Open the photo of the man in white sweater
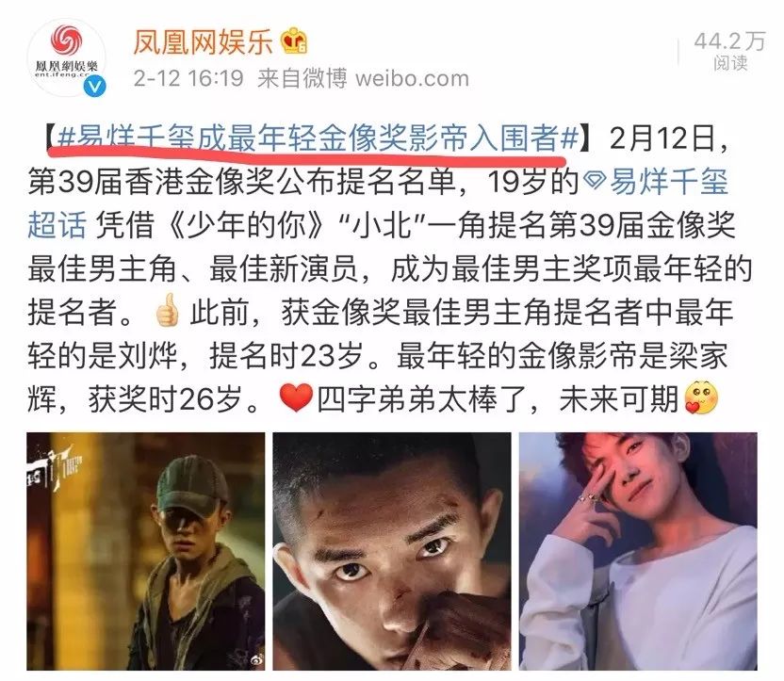This screenshot has width=784, height=681. click(x=639, y=551)
